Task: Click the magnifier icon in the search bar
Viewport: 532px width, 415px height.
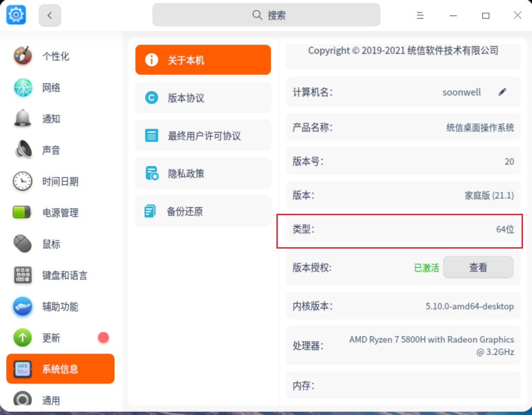Action: [257, 15]
